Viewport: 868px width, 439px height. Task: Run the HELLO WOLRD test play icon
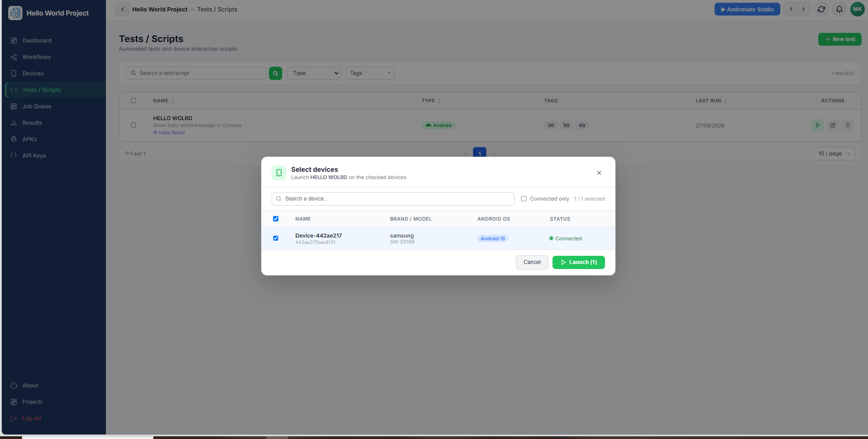pyautogui.click(x=818, y=125)
